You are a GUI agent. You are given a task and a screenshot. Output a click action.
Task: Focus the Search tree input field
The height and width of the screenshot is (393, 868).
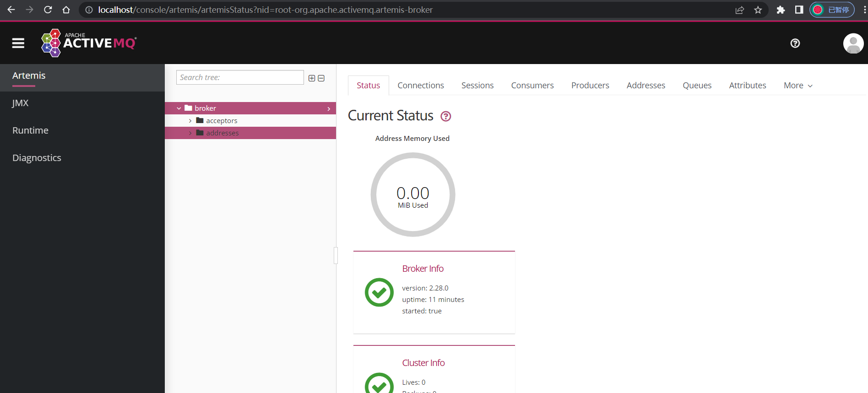240,77
